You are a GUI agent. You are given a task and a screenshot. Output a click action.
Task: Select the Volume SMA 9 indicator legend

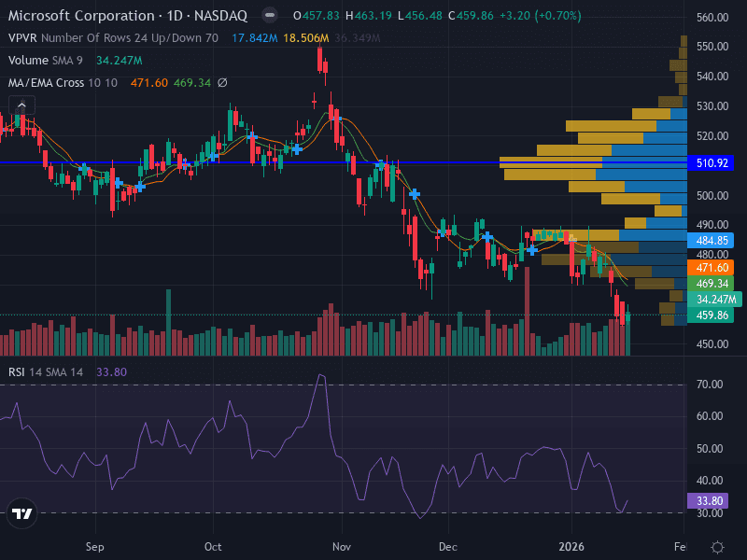click(x=45, y=61)
